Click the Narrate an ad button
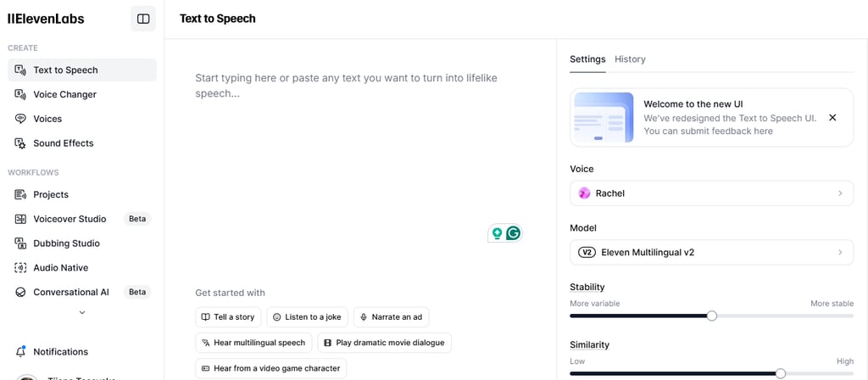868x380 pixels. [x=392, y=317]
